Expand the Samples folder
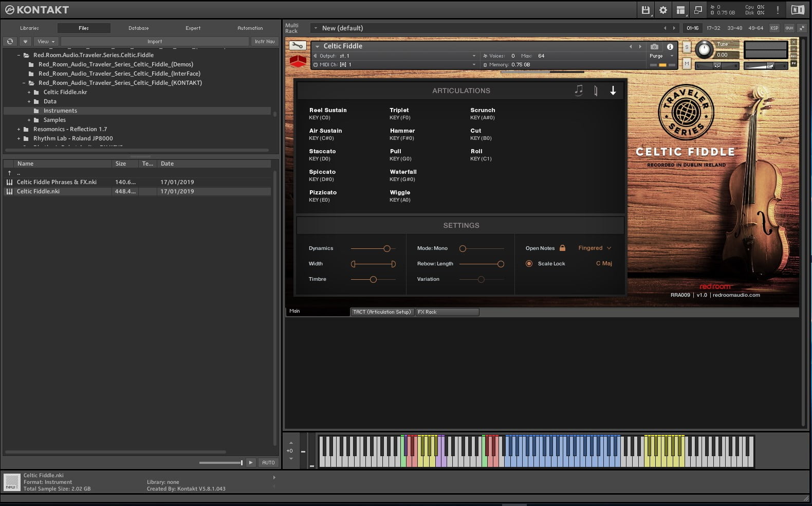Screen dimensions: 812x506 pos(29,120)
